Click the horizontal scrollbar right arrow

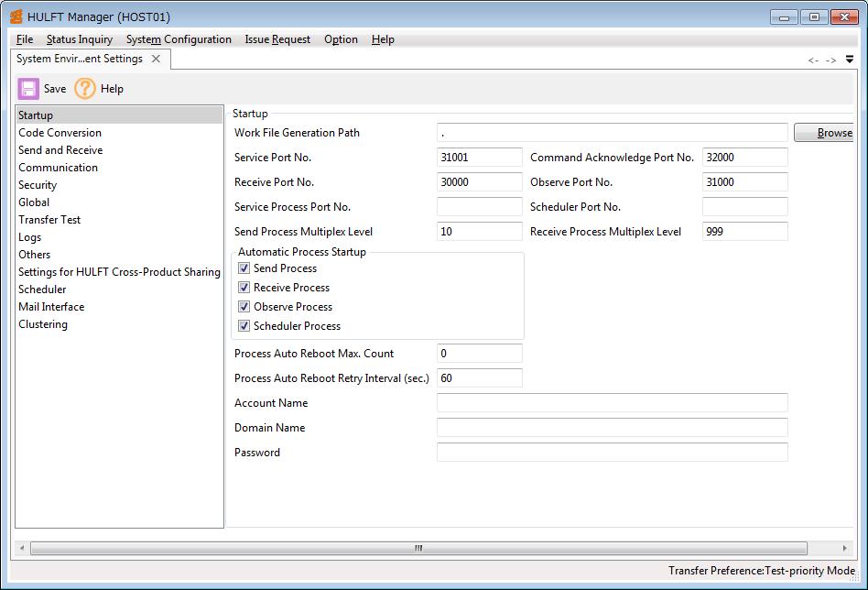[845, 549]
